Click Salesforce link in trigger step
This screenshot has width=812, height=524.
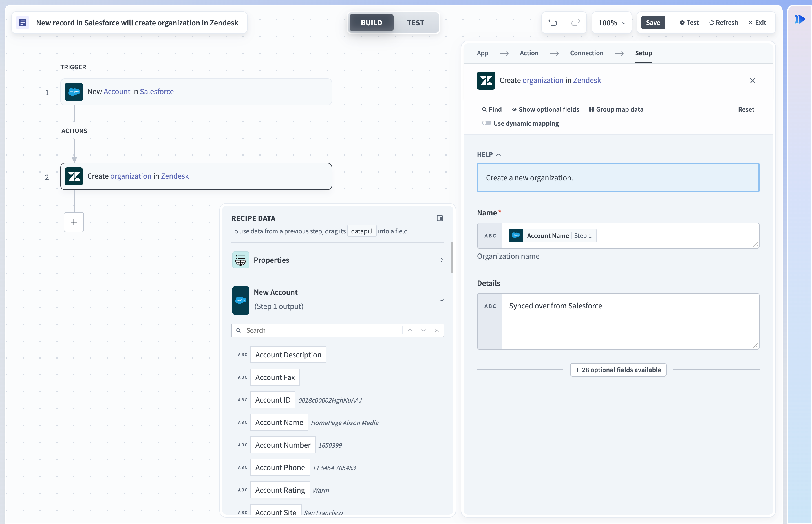tap(156, 92)
